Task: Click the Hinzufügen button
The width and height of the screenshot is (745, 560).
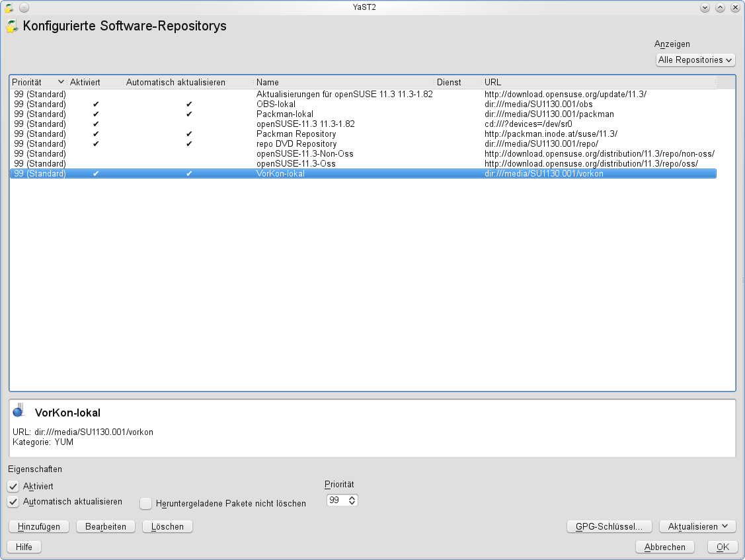Action: click(39, 526)
